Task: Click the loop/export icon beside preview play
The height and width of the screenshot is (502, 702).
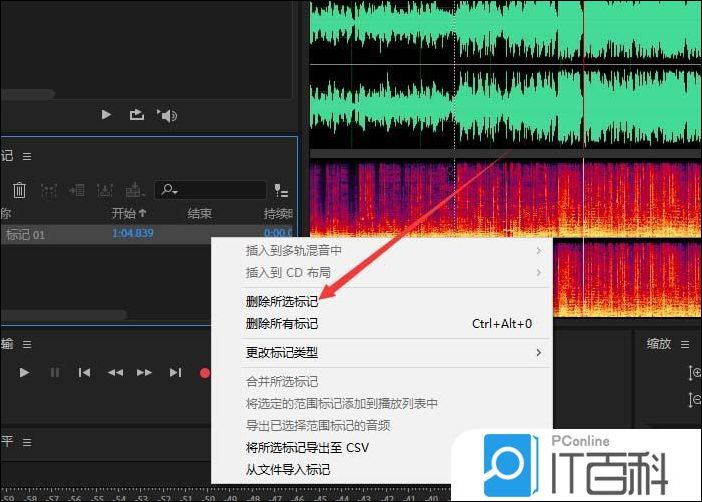Action: tap(137, 115)
